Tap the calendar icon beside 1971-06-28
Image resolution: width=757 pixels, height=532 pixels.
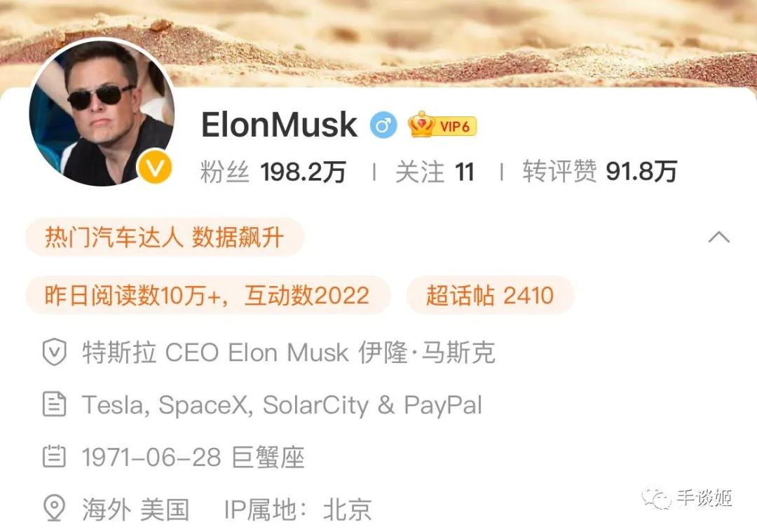click(54, 456)
